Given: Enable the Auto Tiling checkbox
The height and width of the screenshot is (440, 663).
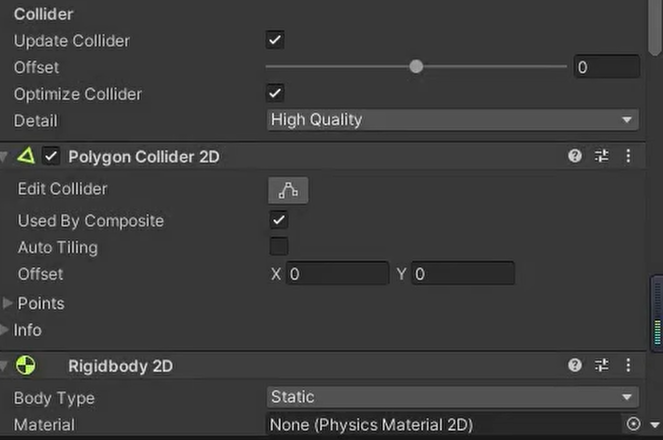Looking at the screenshot, I should tap(279, 247).
